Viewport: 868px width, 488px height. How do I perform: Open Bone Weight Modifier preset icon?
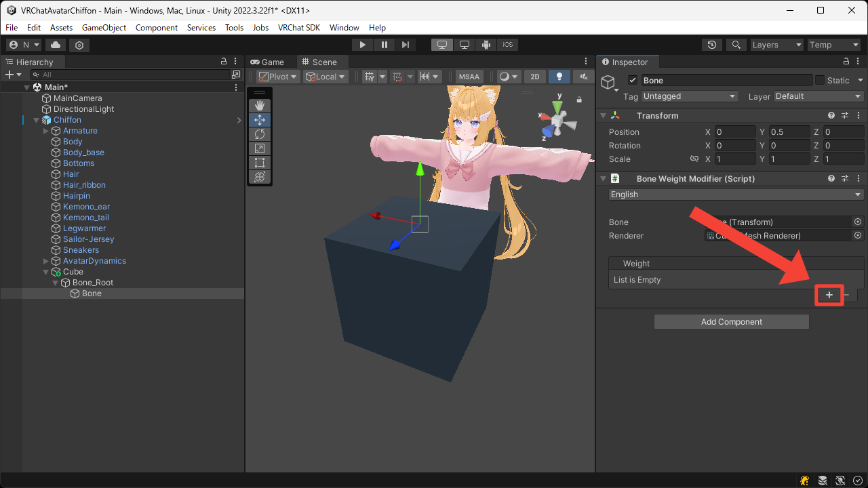click(845, 179)
